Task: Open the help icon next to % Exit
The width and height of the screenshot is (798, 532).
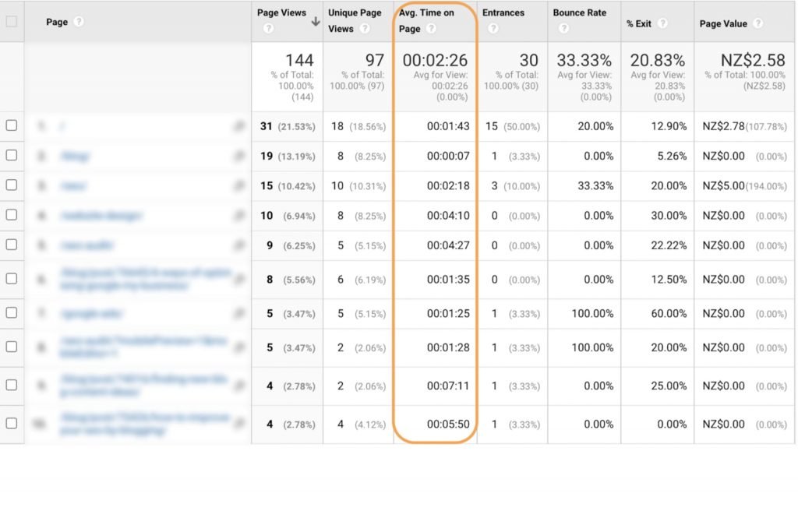Action: tap(662, 23)
